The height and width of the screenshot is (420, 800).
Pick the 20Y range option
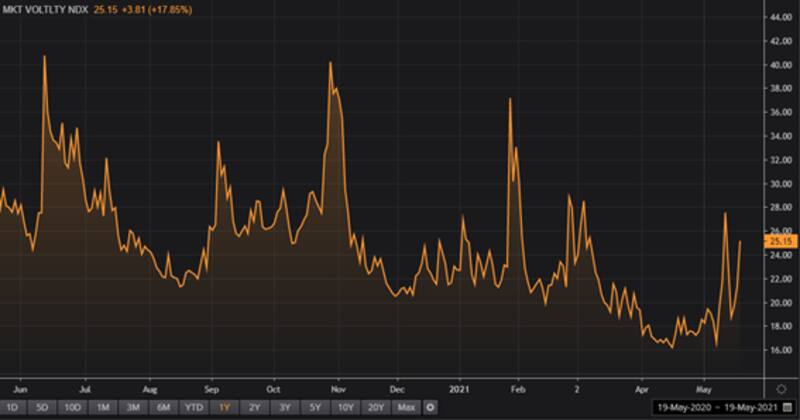(x=376, y=407)
